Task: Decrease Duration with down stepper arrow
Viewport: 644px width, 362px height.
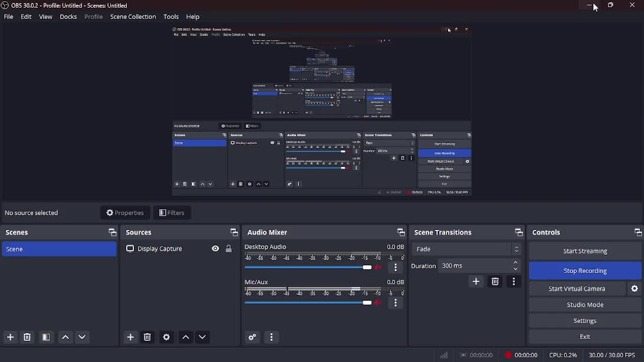Action: click(515, 269)
